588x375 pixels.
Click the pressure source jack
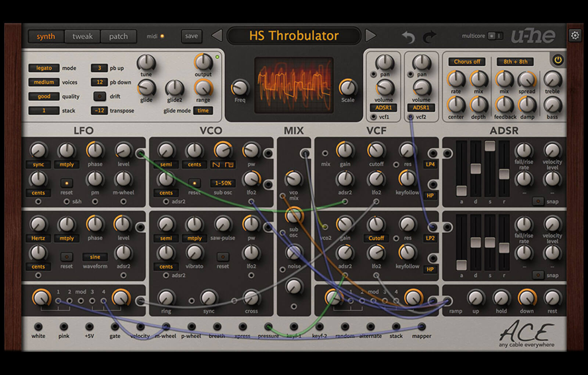click(x=268, y=326)
